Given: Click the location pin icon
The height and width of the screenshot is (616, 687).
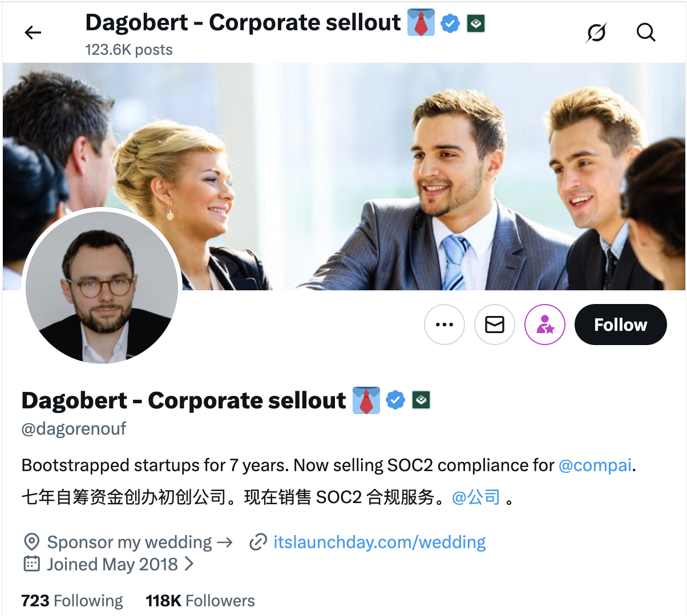Looking at the screenshot, I should point(33,542).
